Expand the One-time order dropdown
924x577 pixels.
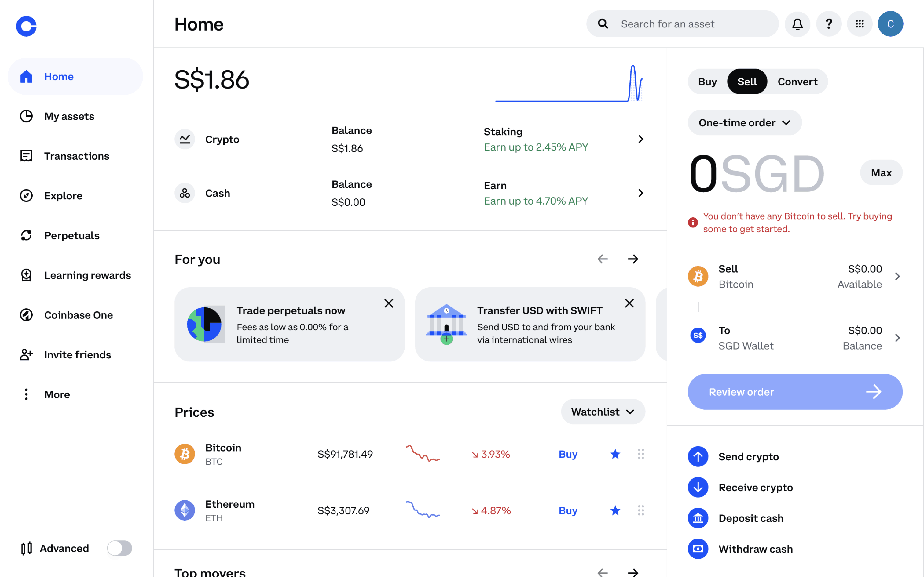tap(744, 122)
